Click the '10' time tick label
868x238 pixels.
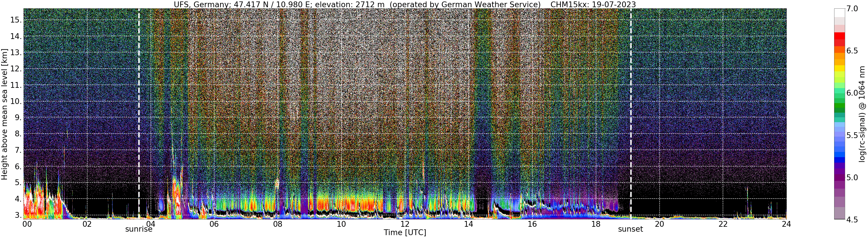pyautogui.click(x=341, y=224)
